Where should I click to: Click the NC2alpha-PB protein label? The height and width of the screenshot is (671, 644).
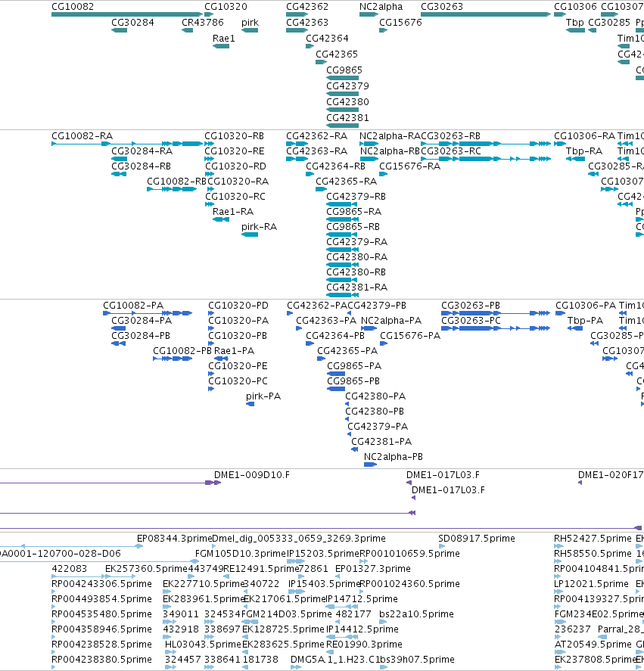[x=393, y=457]
